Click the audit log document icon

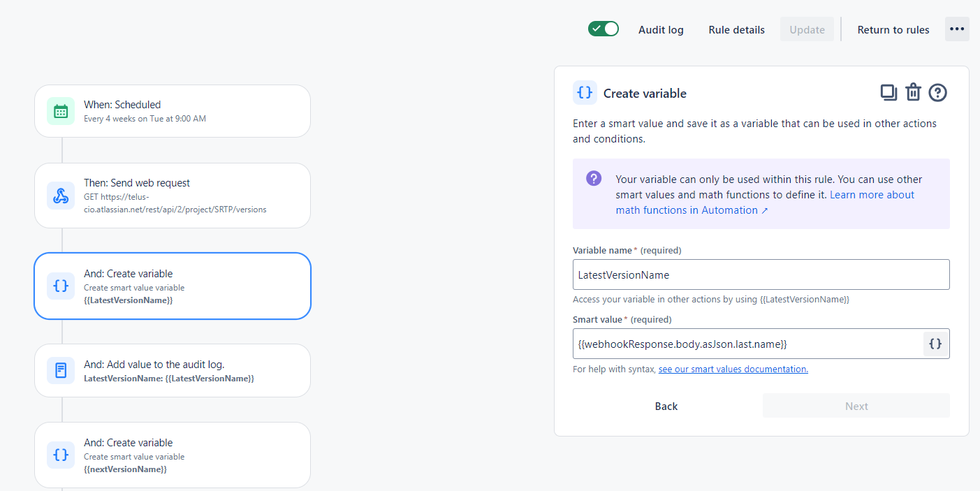click(61, 370)
